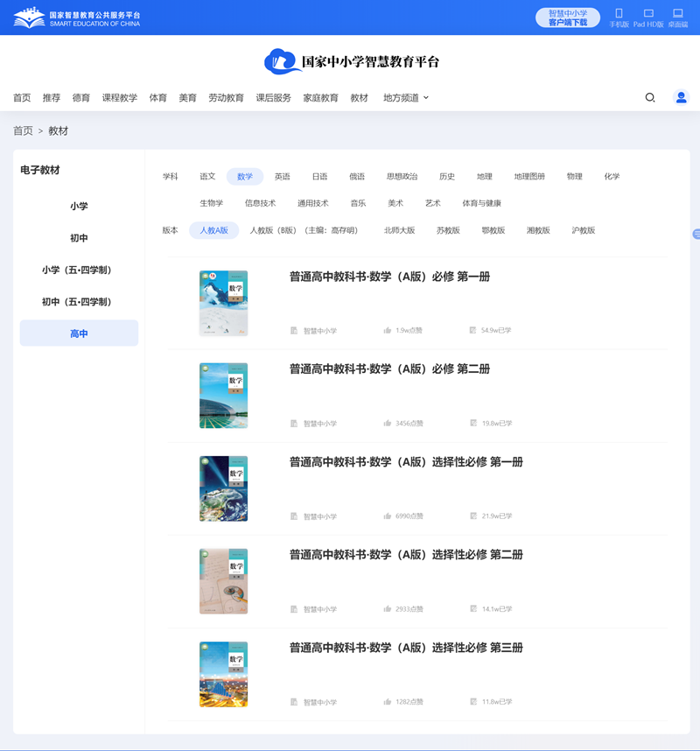Select the 高中 level in left sidebar
Image resolution: width=700 pixels, height=751 pixels.
click(x=79, y=333)
